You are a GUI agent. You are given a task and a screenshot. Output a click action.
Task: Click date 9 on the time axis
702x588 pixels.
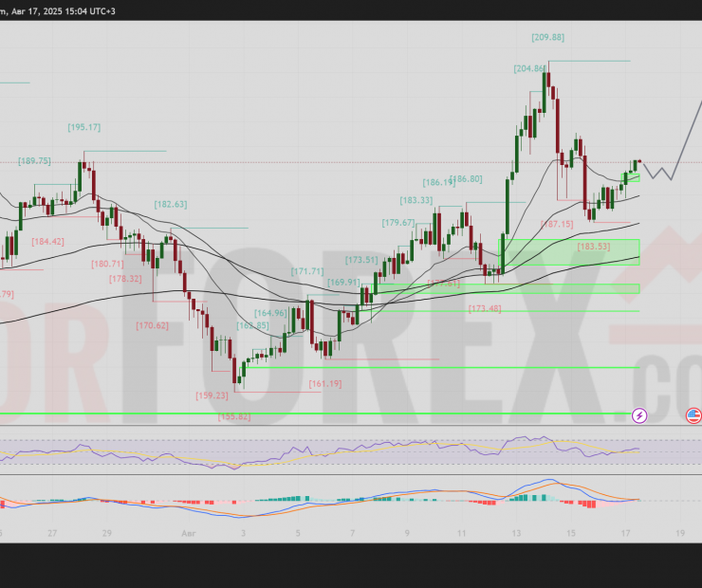pos(407,533)
